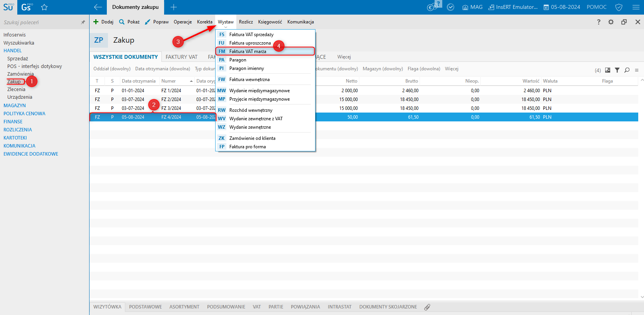Open Oddział (dowolny) filter

pyautogui.click(x=112, y=69)
